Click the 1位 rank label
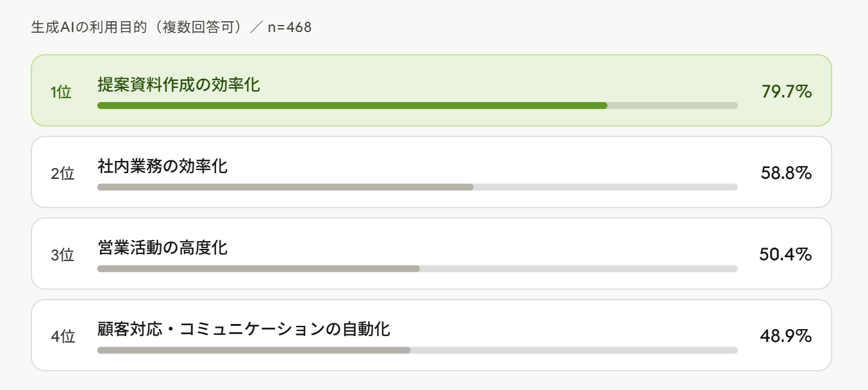This screenshot has width=868, height=390. (62, 92)
